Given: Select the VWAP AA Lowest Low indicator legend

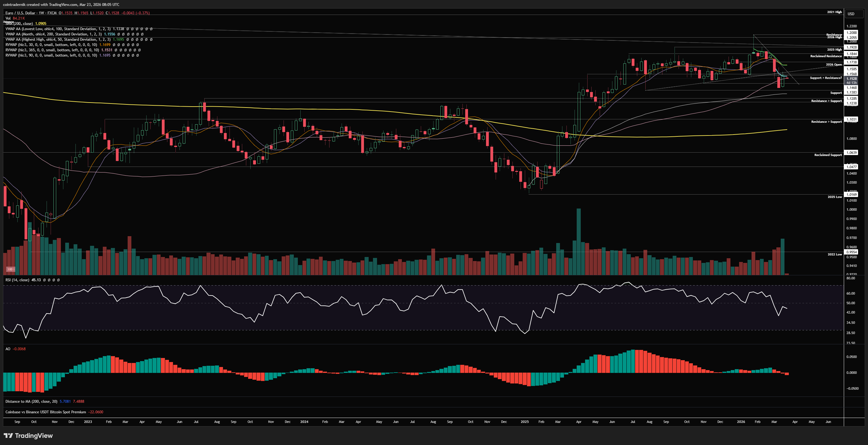Looking at the screenshot, I should point(57,29).
